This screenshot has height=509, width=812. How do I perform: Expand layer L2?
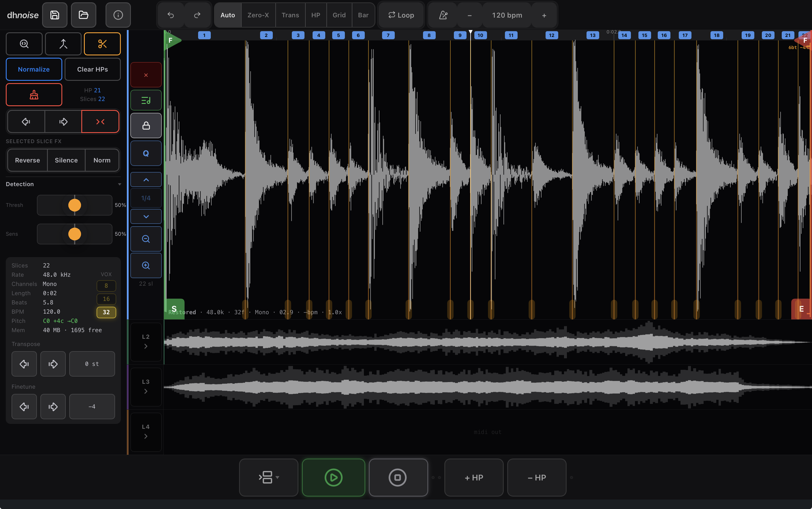[146, 342]
